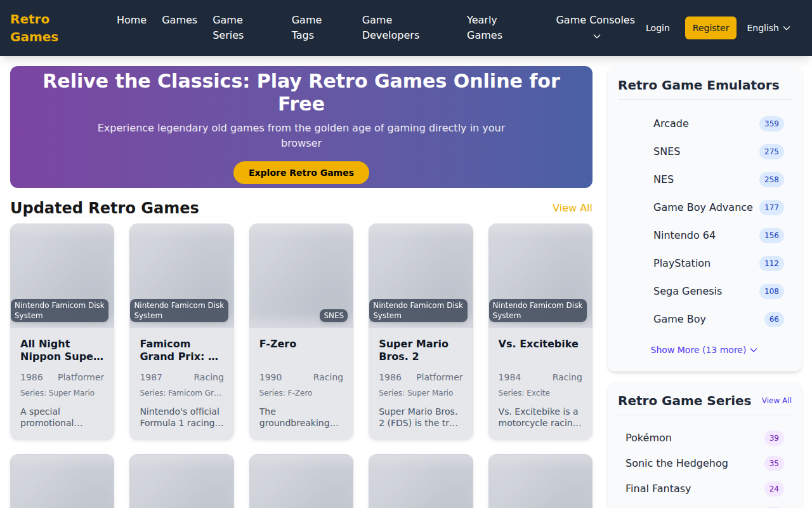
Task: Click Explore Retro Games button
Action: (x=301, y=173)
